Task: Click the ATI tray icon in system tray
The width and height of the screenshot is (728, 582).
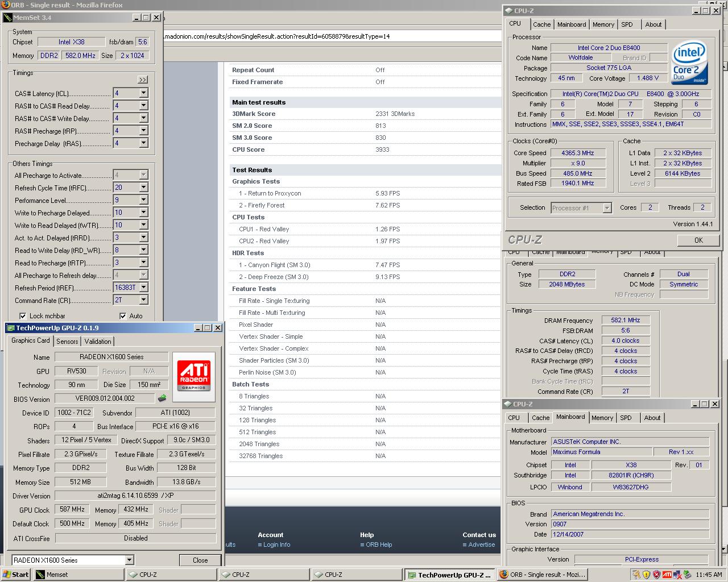Action: pos(667,575)
